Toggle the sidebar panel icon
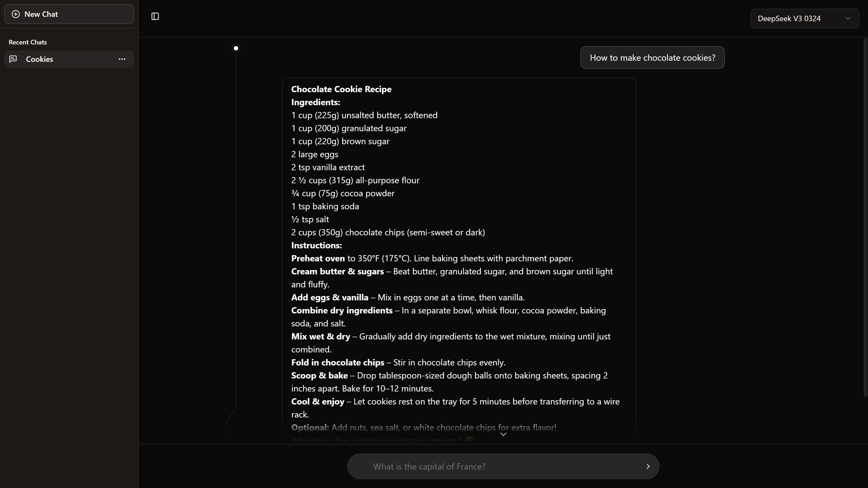 [155, 16]
